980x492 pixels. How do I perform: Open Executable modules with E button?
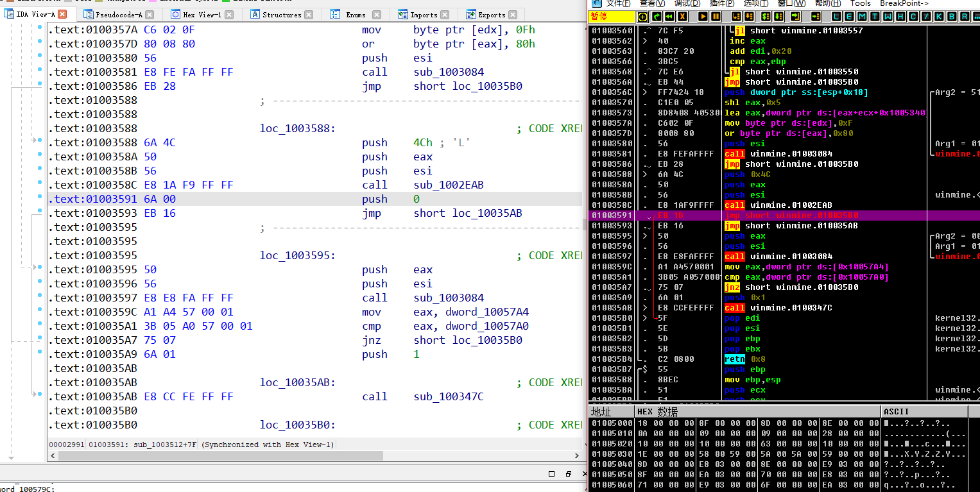click(x=850, y=17)
